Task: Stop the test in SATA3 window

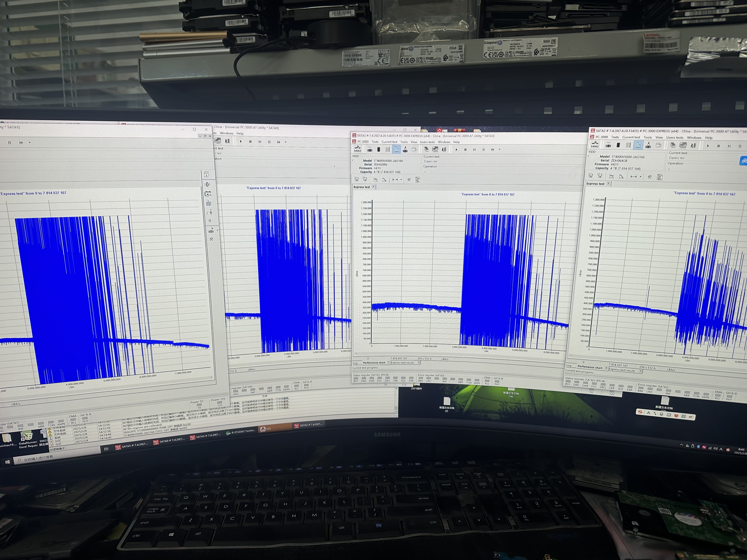Action: 465,149
